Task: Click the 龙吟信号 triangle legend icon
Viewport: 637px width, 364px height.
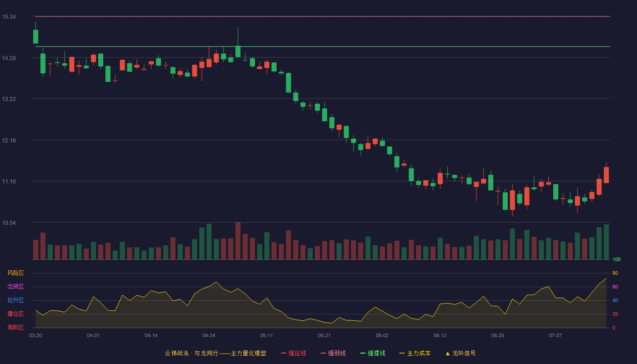Action: (448, 353)
